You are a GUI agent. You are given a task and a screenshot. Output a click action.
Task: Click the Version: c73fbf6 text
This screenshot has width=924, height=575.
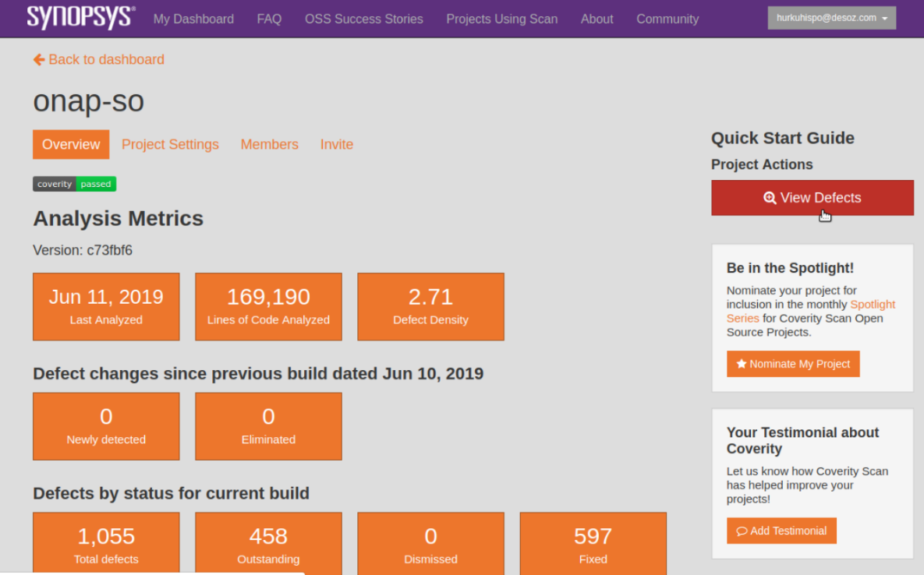pos(83,250)
